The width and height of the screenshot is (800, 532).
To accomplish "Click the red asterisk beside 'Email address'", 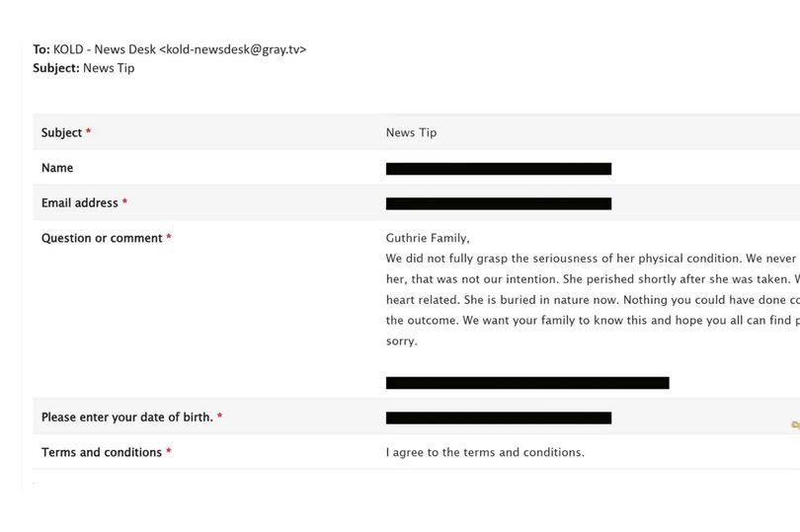I will [124, 201].
